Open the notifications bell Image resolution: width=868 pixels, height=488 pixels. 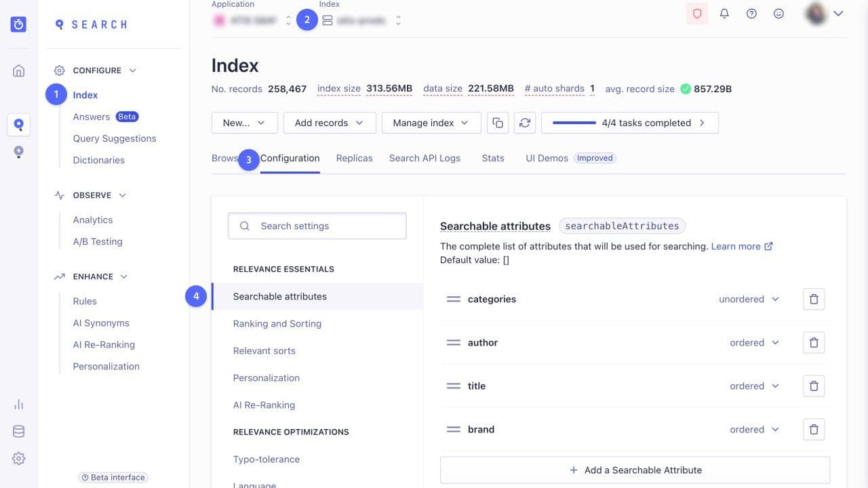(724, 14)
